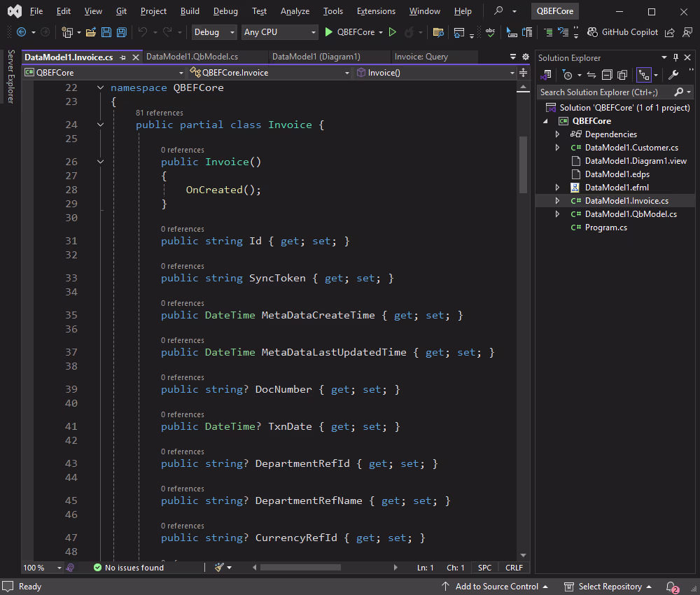Click the Hot Reload flame icon
Viewport: 700px width, 595px height.
point(409,32)
